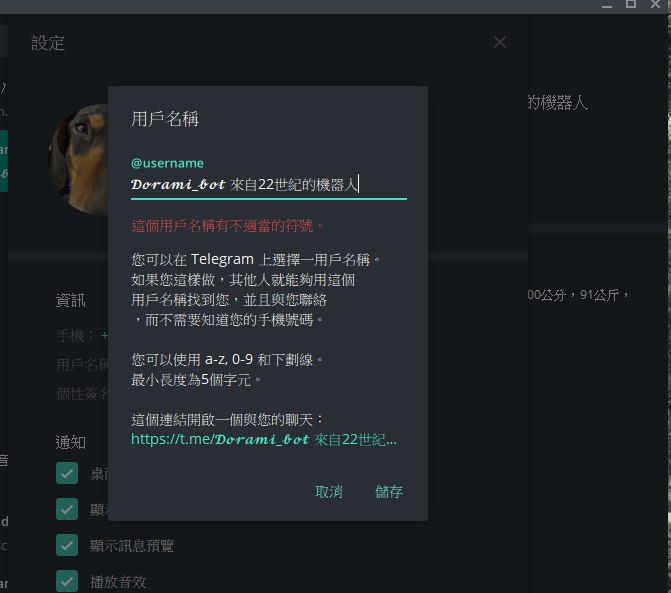This screenshot has height=593, width=671.
Task: Click the 顯示訊息預覽 label text
Action: (132, 546)
